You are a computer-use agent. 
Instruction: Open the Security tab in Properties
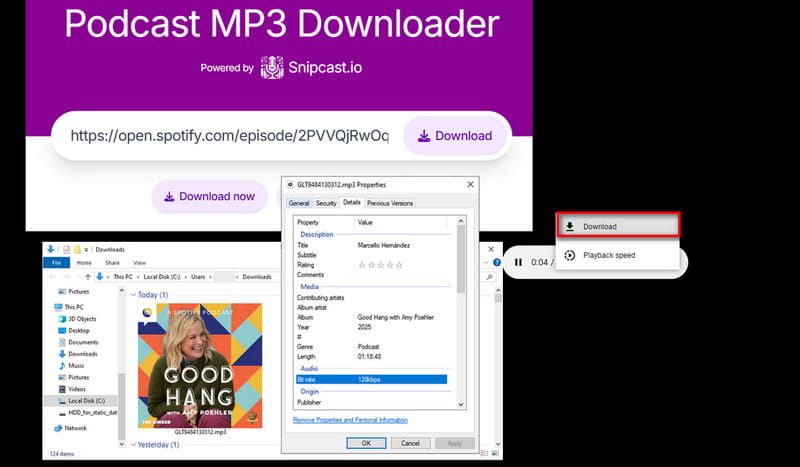(x=326, y=203)
